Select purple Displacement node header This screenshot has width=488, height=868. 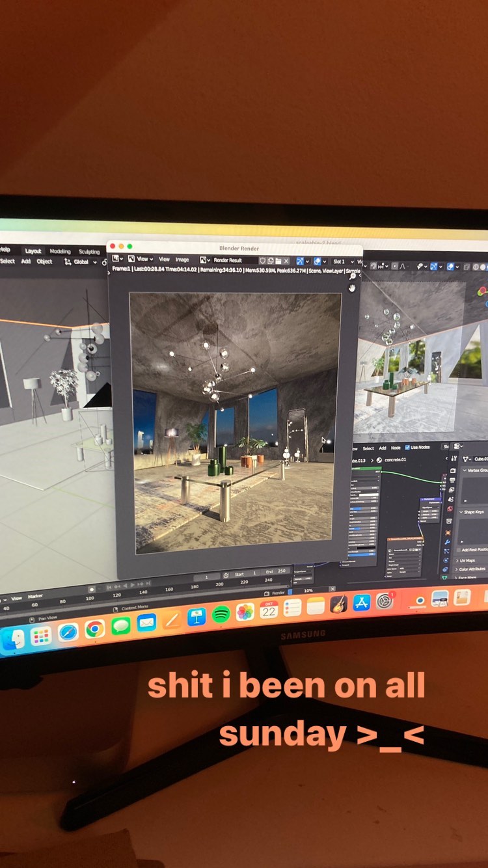click(x=431, y=499)
